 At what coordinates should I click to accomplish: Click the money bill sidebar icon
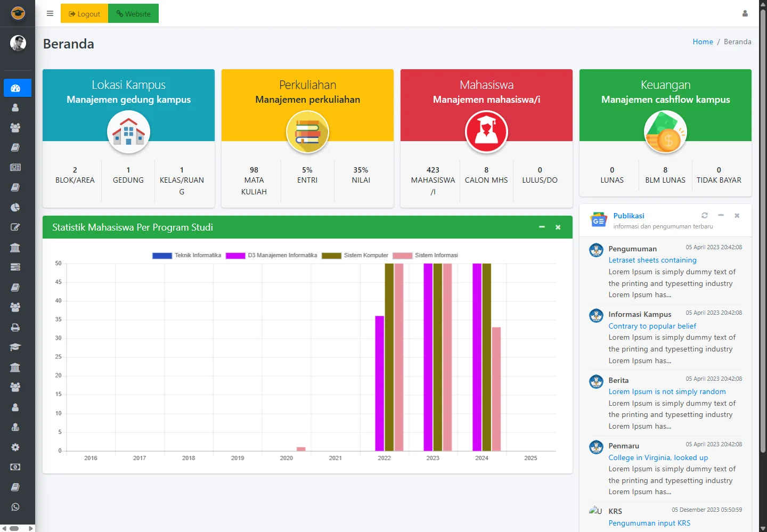[x=15, y=467]
